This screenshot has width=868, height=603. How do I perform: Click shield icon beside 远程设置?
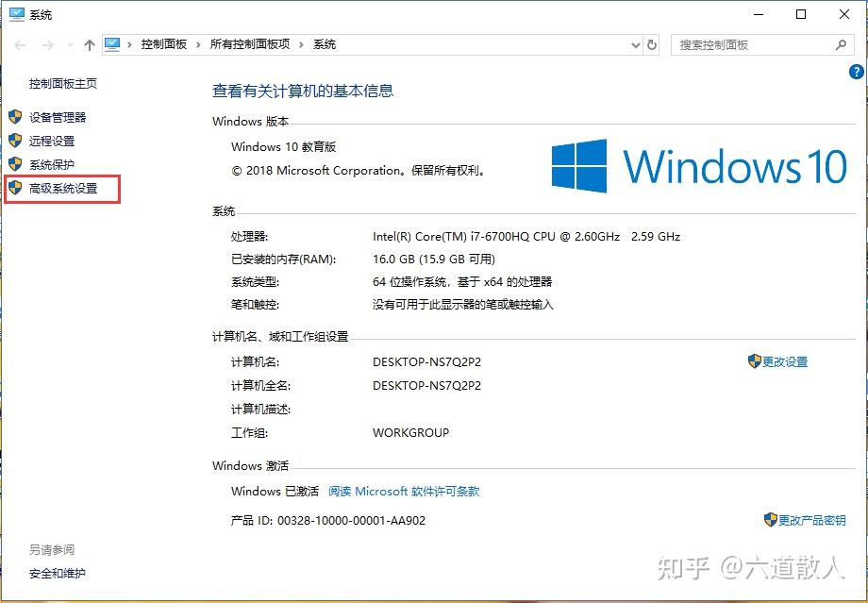coord(15,141)
